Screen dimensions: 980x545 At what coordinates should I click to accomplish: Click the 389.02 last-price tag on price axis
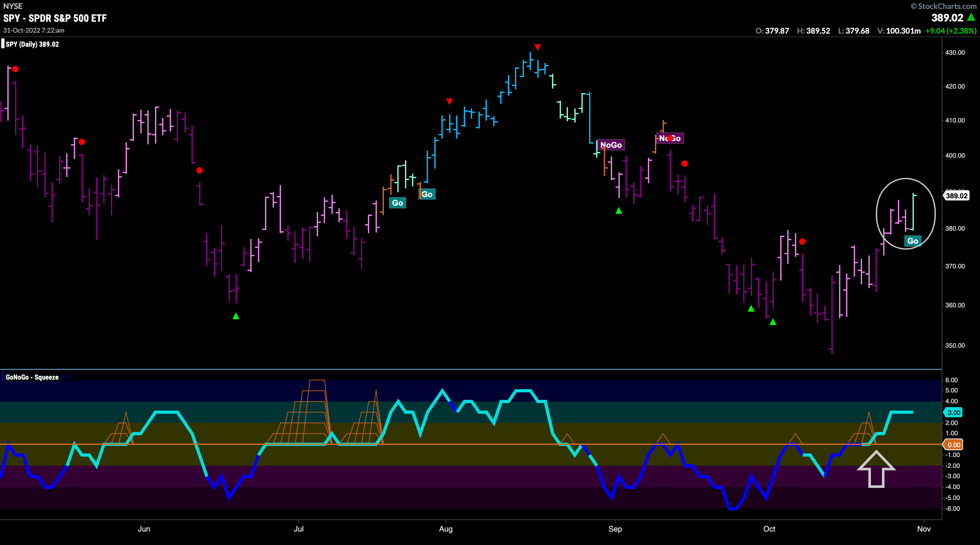click(x=956, y=196)
